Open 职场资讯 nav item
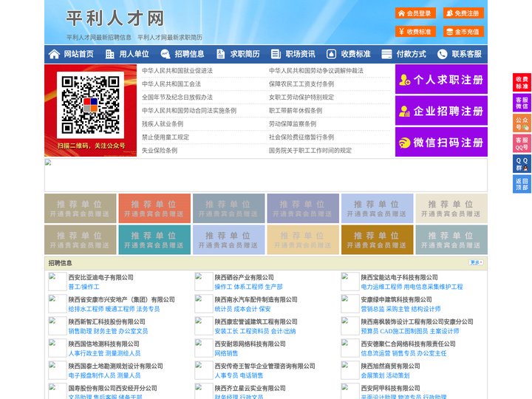The width and height of the screenshot is (532, 399). click(x=300, y=54)
